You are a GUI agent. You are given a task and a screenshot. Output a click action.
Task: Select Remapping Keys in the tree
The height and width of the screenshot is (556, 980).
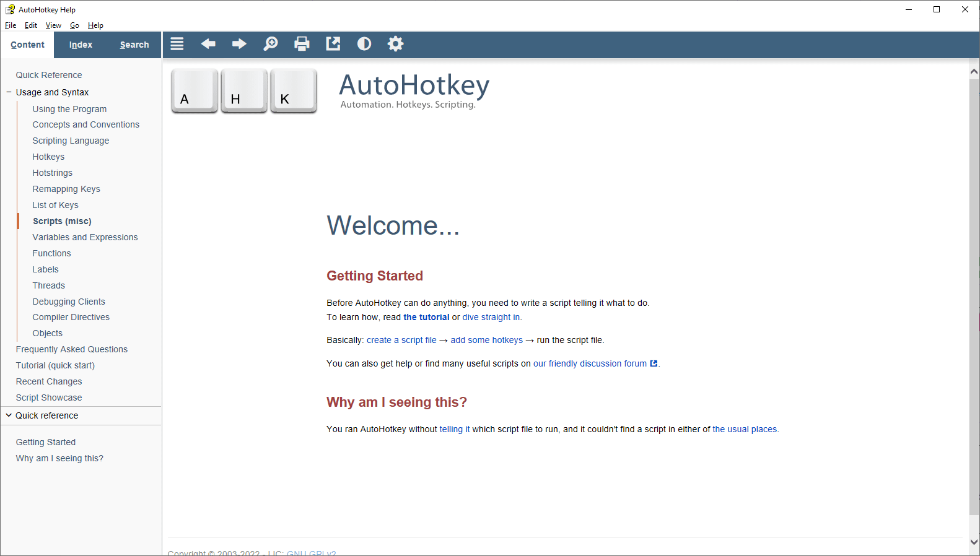tap(66, 189)
